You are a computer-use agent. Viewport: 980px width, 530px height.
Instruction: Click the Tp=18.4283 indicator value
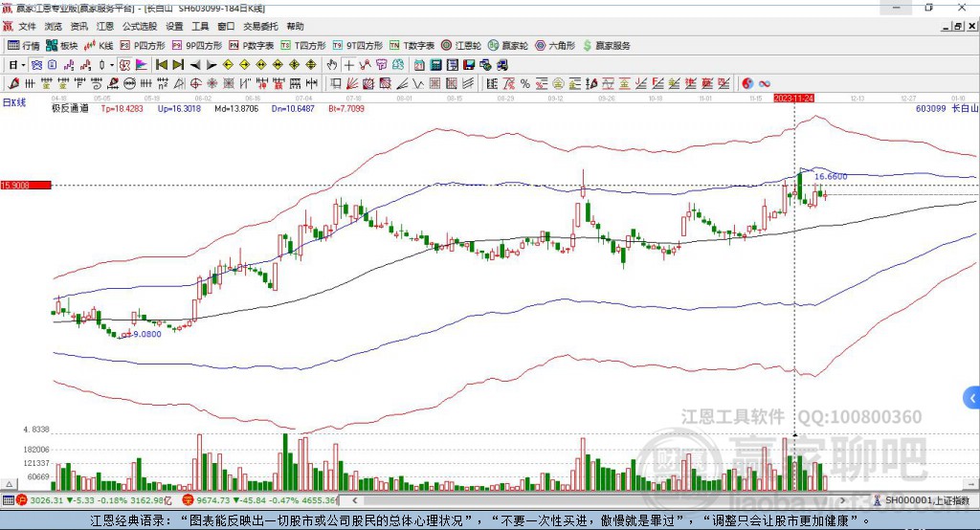(x=122, y=109)
